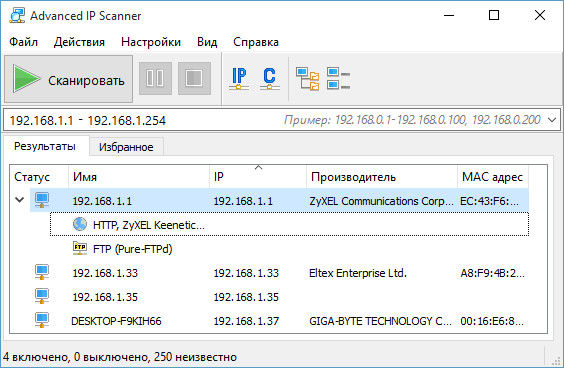Open the Действия menu
Viewport: 564px width, 368px height.
click(x=79, y=42)
